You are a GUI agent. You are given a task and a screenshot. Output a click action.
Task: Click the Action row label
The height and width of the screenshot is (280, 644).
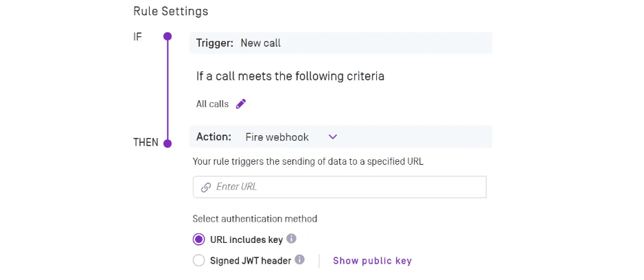click(214, 137)
